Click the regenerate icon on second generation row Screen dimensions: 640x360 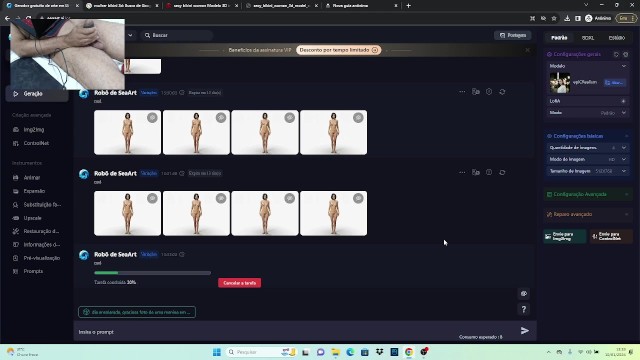[x=502, y=173]
